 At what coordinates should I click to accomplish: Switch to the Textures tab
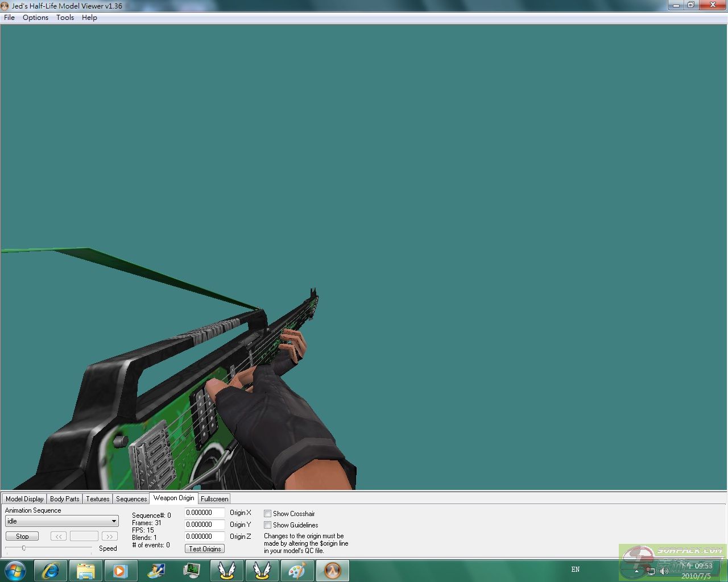97,499
